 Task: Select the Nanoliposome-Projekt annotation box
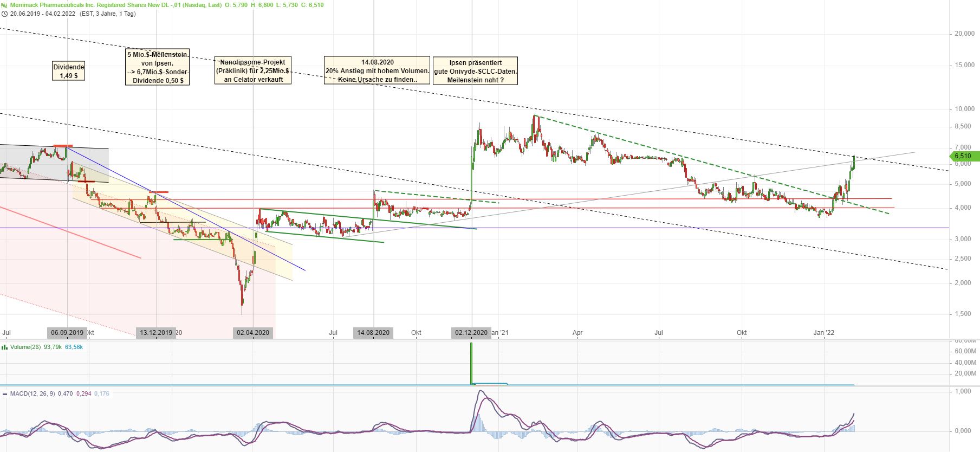(253, 70)
